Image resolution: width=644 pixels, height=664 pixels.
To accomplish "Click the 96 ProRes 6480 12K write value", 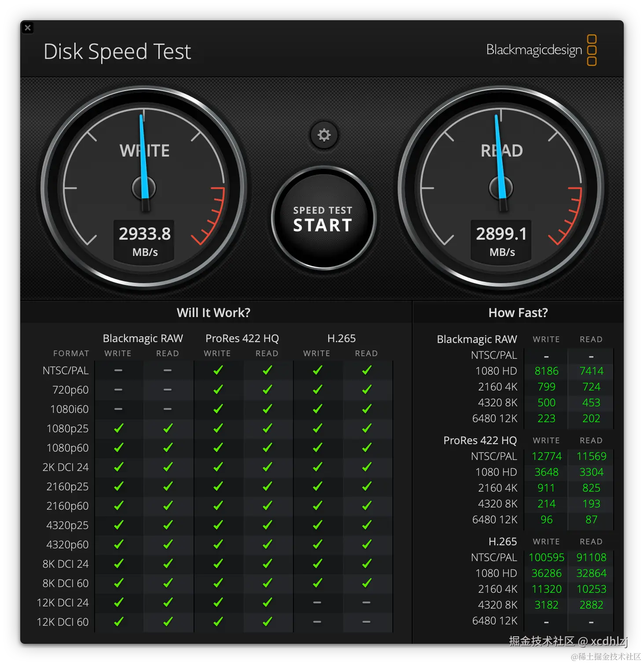I will coord(546,520).
